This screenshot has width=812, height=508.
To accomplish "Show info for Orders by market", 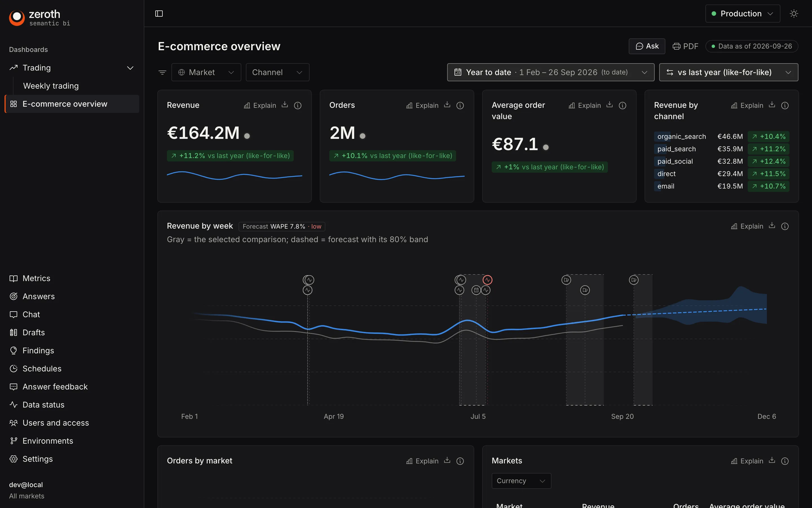I will point(460,461).
